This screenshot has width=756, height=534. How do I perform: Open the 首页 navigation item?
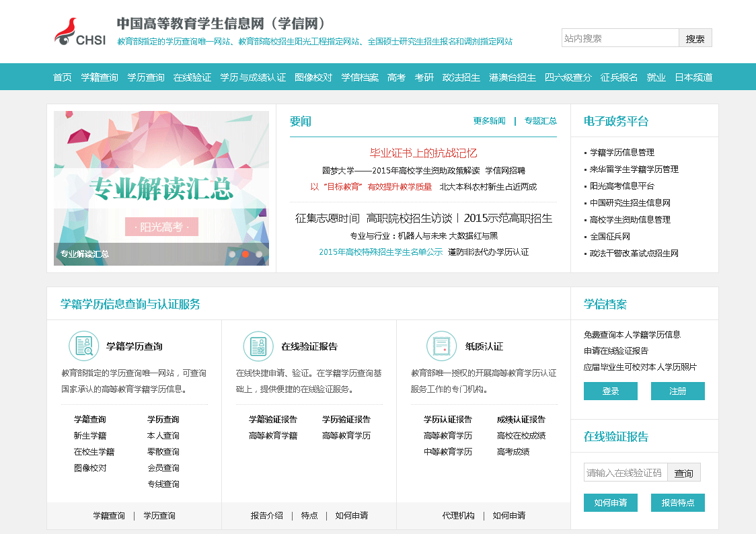pyautogui.click(x=63, y=77)
